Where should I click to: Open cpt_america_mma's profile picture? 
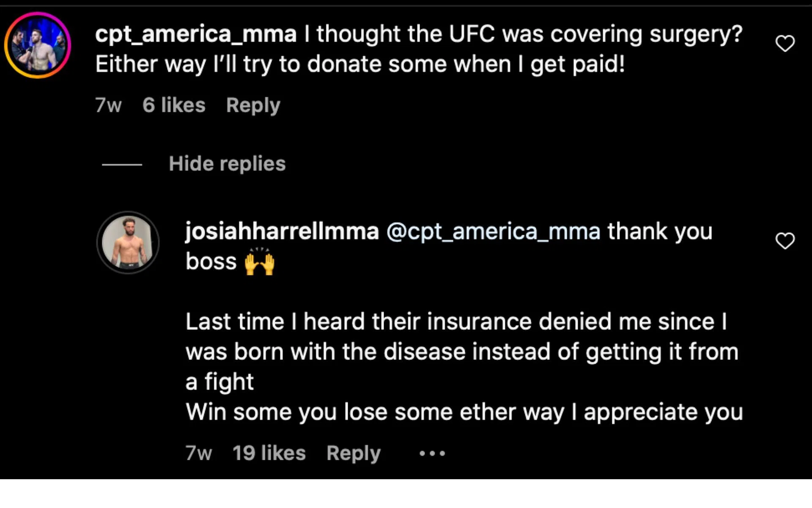click(38, 45)
